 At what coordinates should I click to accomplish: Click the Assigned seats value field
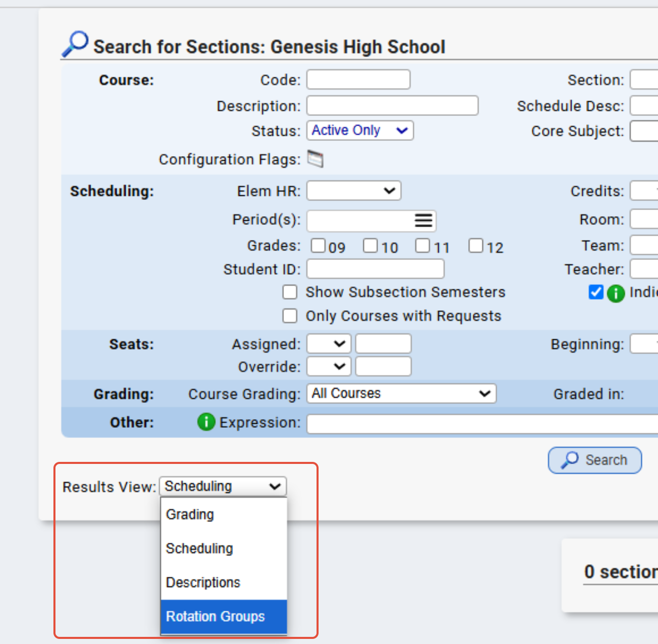point(383,343)
